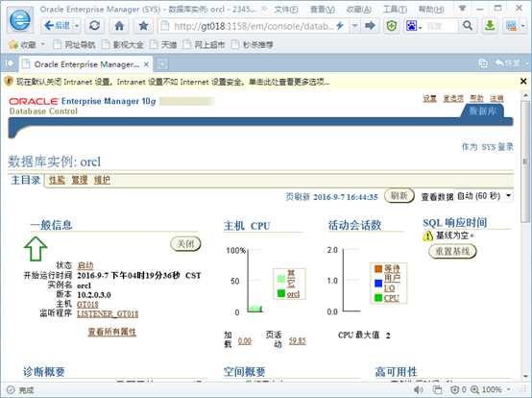Click the blue I/O legend color swatch
This screenshot has width=532, height=398.
(378, 283)
